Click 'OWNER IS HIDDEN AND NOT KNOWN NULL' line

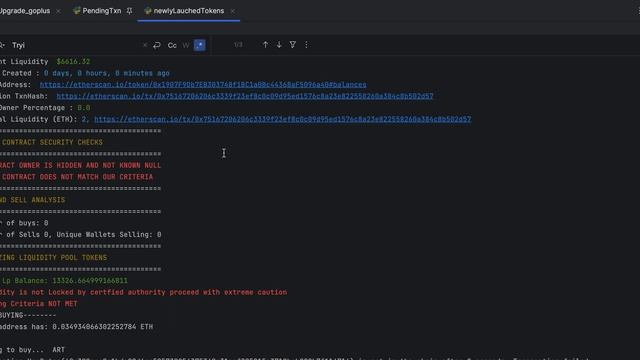(90, 165)
